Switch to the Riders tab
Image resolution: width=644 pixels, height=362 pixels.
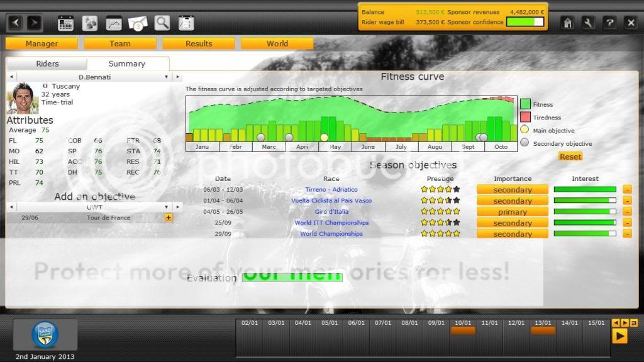[47, 63]
